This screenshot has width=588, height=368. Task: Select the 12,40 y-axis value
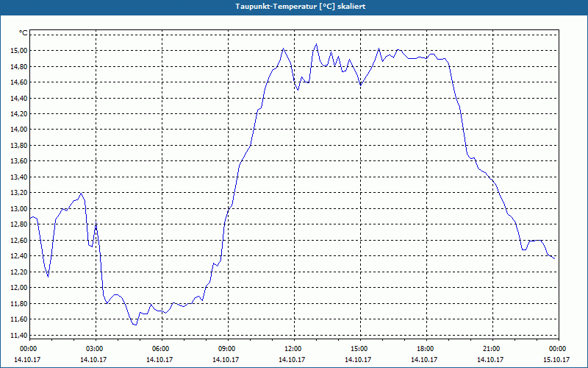click(x=19, y=256)
